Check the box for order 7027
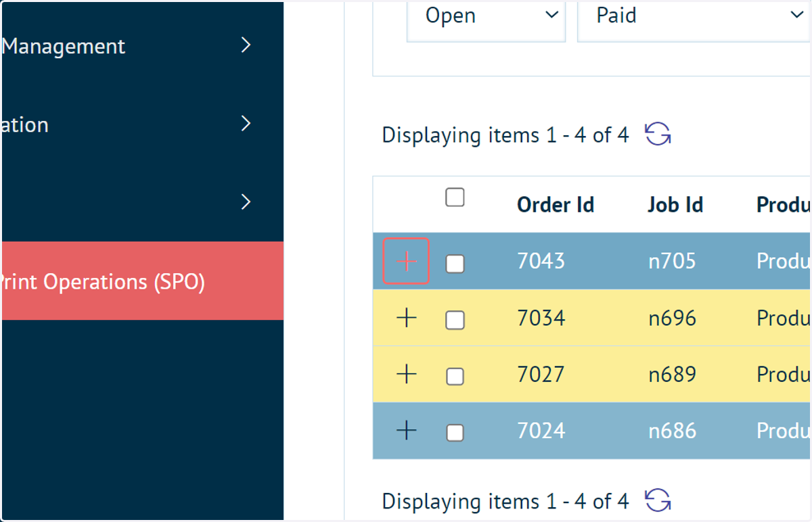Screen dimensions: 812x522 [455, 376]
